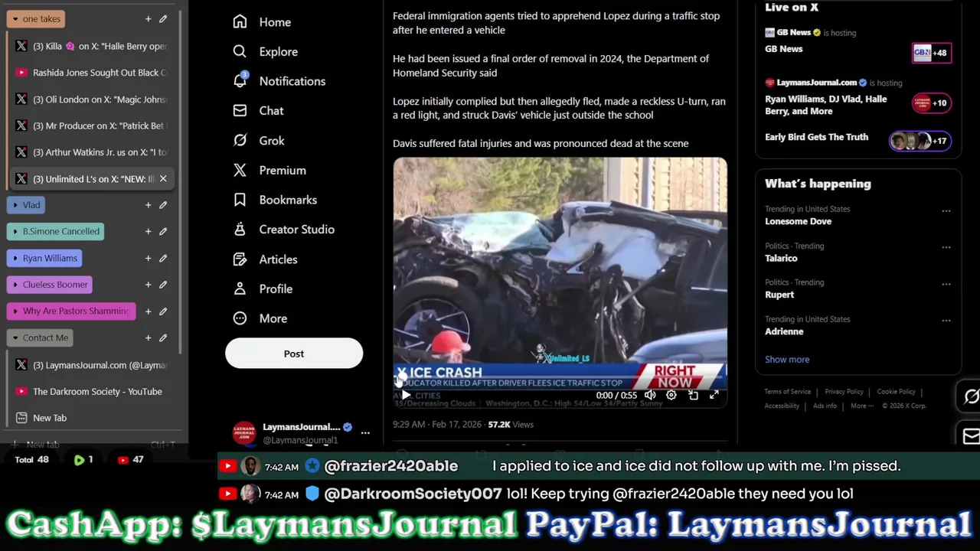
Task: Open LaymansJournal account options menu
Action: tap(365, 433)
